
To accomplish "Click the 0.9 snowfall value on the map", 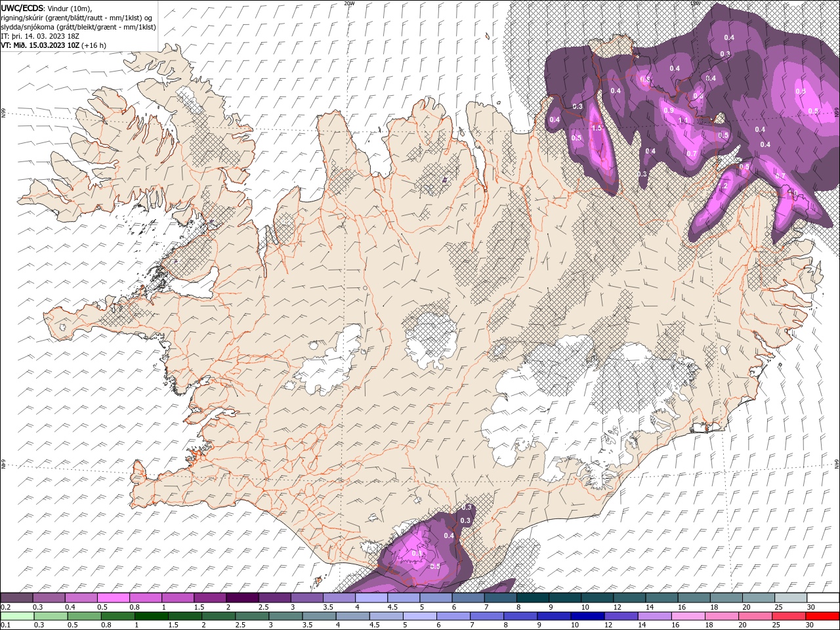I will coord(668,110).
